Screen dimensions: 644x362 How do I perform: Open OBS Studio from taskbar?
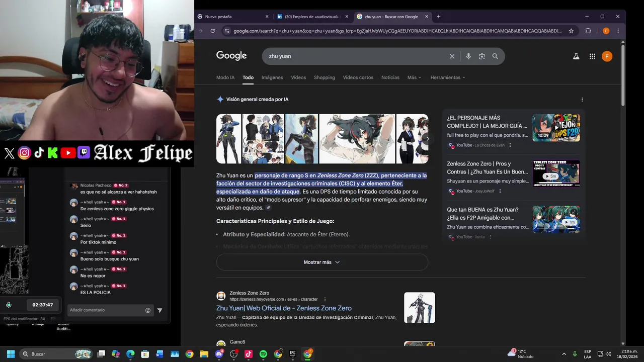[233, 354]
